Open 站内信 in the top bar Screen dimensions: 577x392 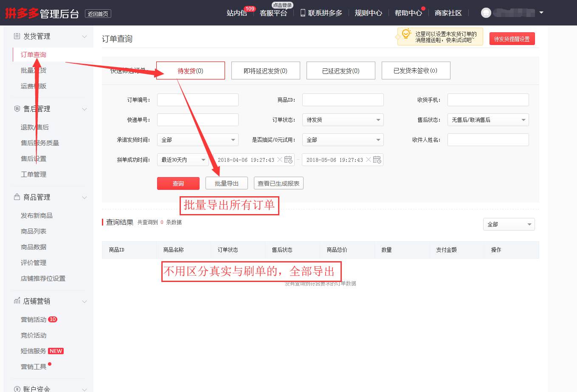pos(237,13)
